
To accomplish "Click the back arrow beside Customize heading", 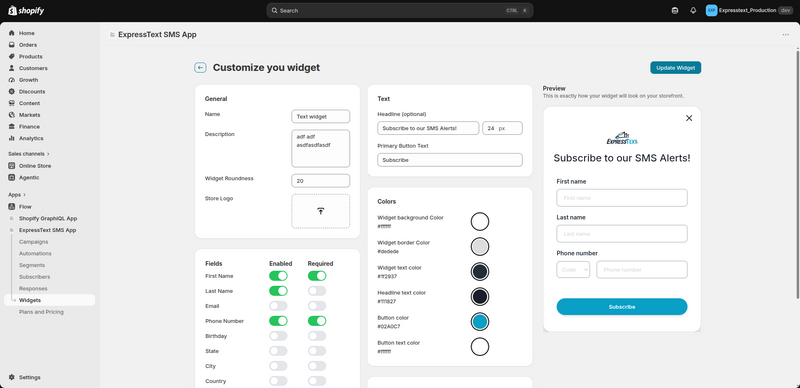I will 200,67.
